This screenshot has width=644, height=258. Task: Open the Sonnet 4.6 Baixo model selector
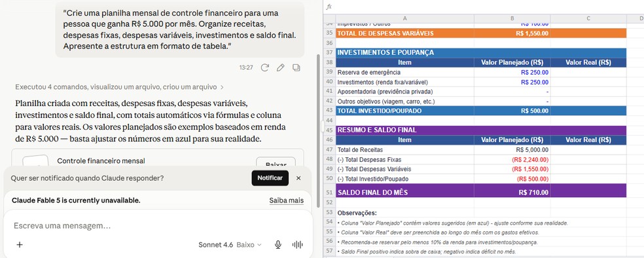(x=230, y=245)
